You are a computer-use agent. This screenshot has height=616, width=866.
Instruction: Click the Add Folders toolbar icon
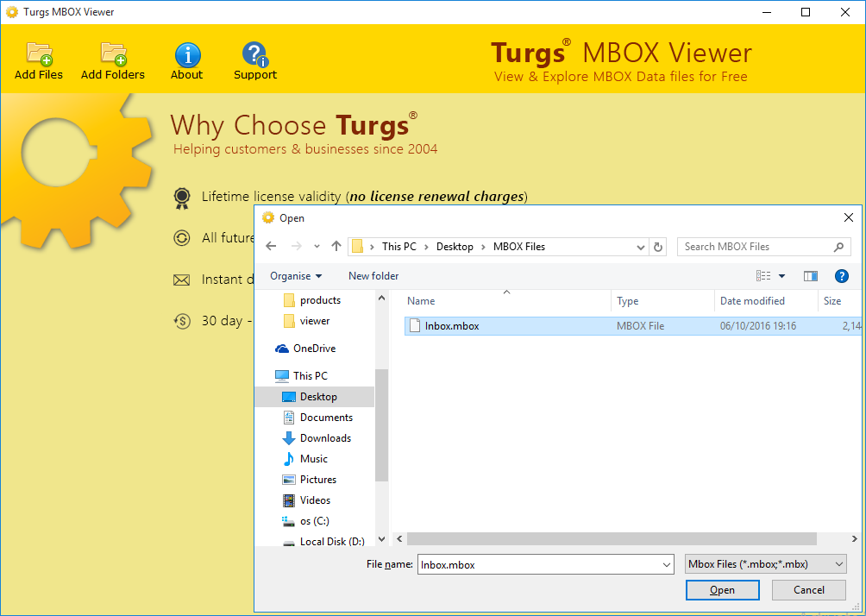113,54
